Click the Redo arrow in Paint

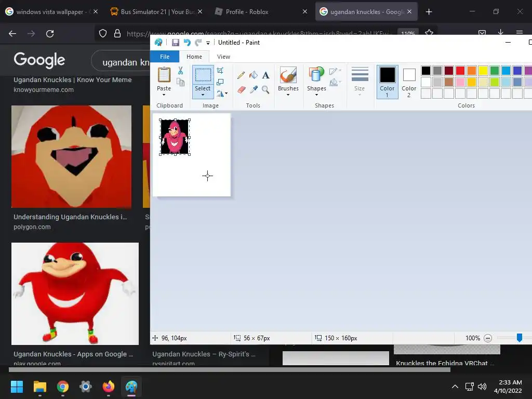tap(198, 43)
